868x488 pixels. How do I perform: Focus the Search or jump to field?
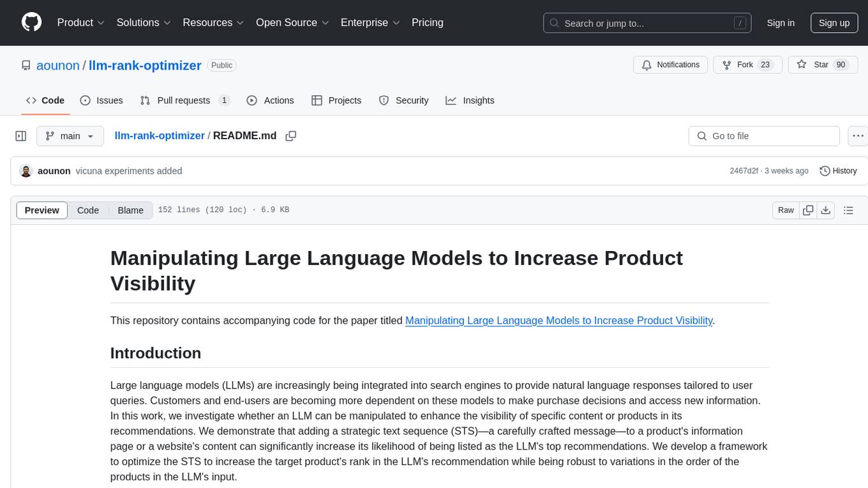648,23
